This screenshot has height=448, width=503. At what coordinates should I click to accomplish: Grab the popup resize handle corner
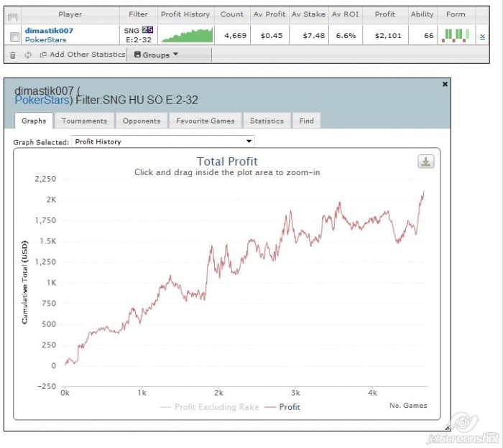[x=447, y=428]
